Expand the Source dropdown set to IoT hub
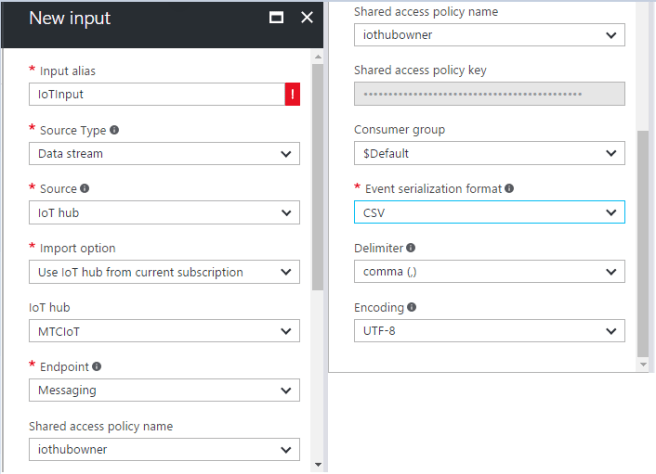Screen dimensions: 656x474 click(164, 213)
